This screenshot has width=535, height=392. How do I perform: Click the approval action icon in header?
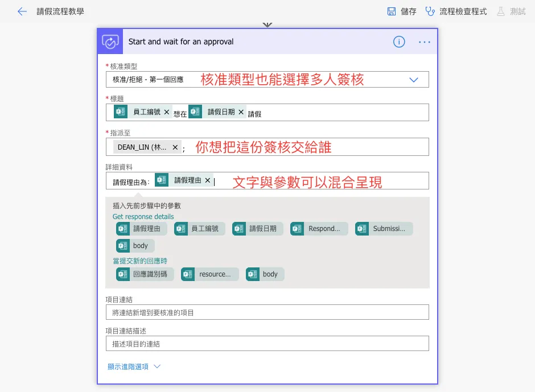click(110, 42)
